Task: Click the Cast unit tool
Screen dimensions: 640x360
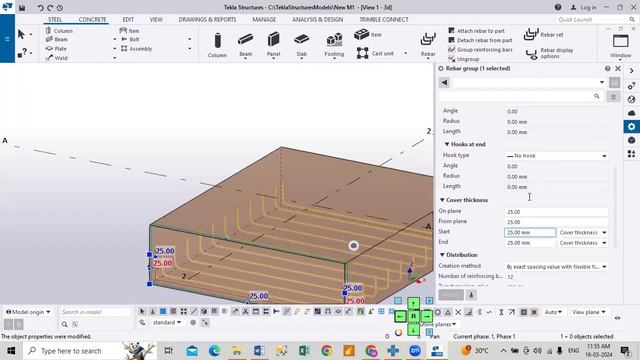Action: point(375,53)
